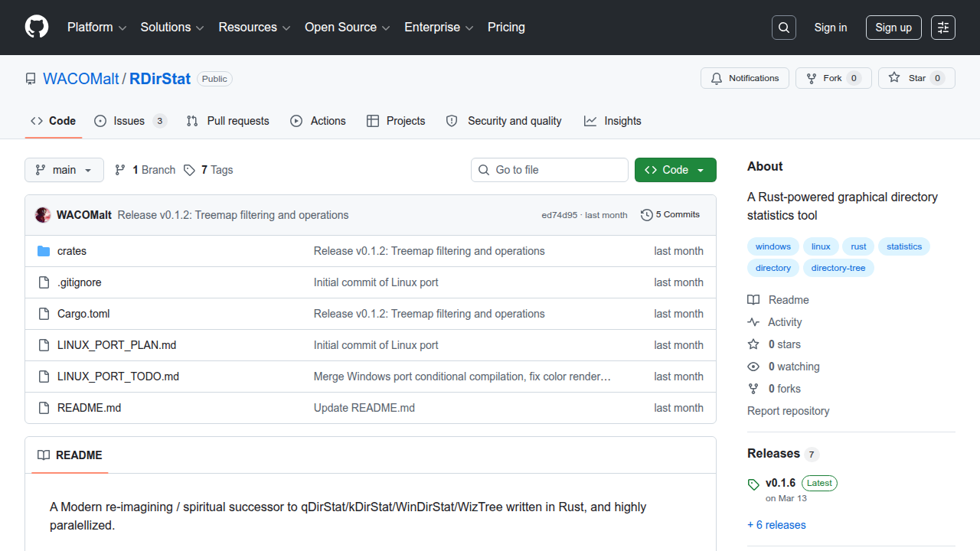The width and height of the screenshot is (980, 551).
Task: Click the Readme book icon in About
Action: point(753,300)
